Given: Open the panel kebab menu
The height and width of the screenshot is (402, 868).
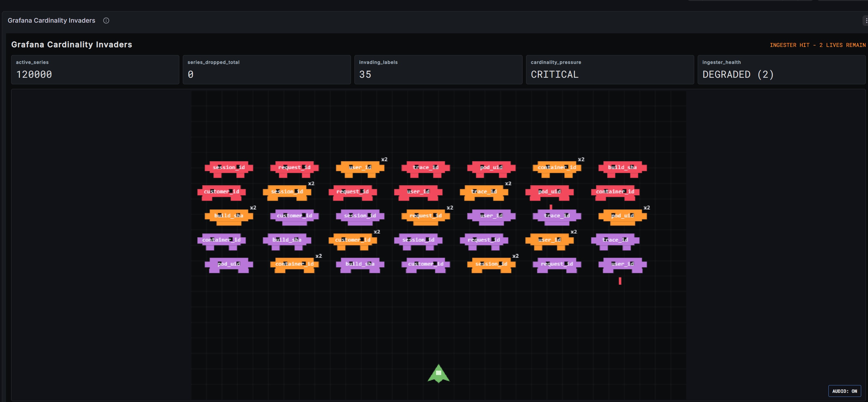Looking at the screenshot, I should point(866,20).
